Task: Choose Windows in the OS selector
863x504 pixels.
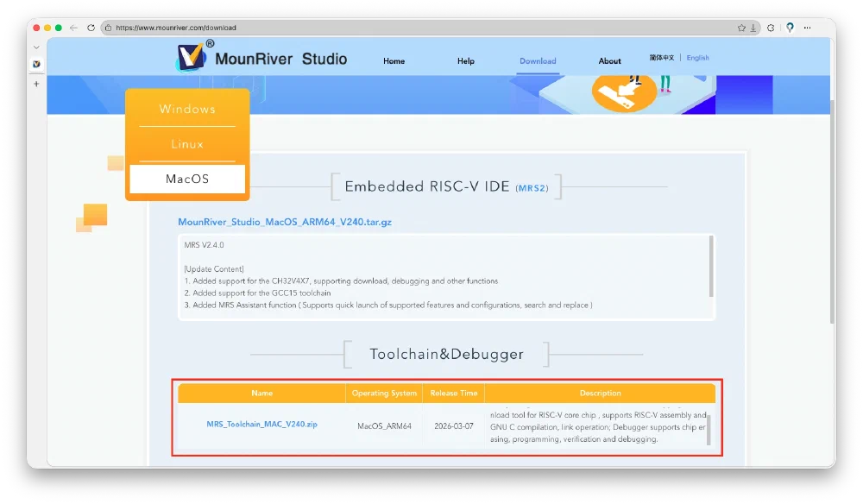Action: 187,110
